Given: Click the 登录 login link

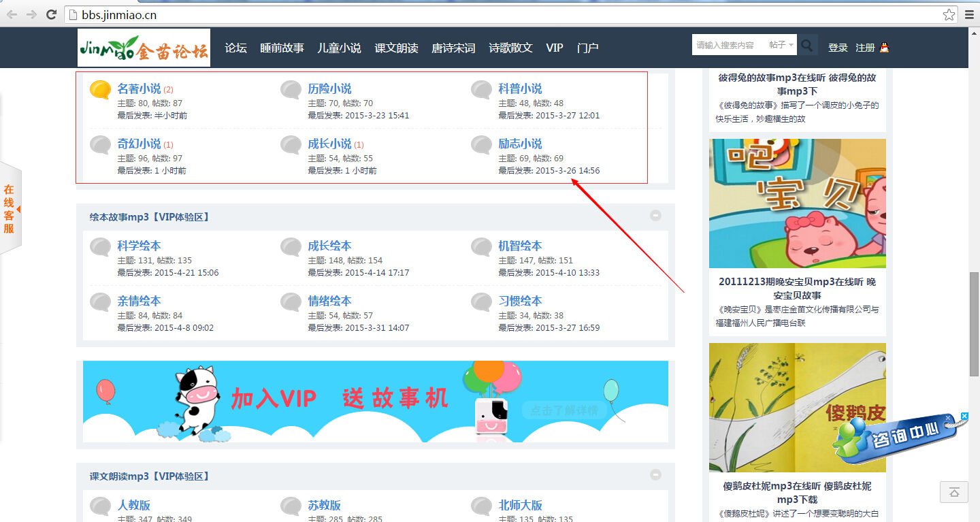Looking at the screenshot, I should tap(838, 47).
